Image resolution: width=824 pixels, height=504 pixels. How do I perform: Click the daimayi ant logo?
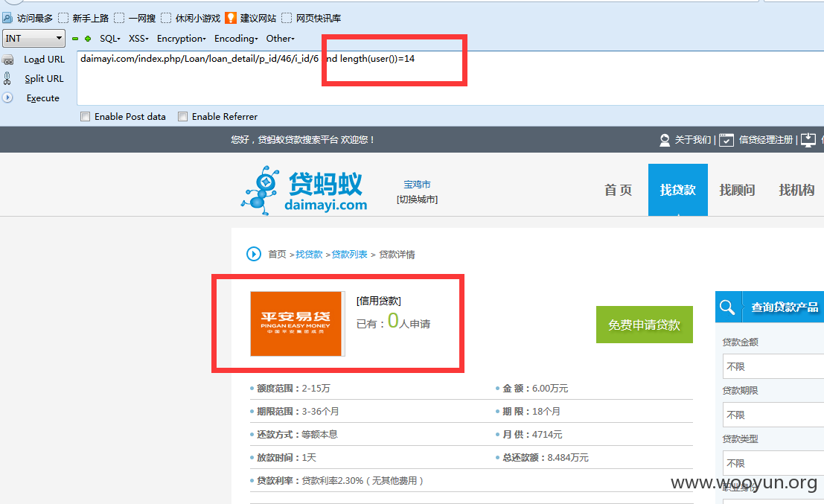coord(304,190)
